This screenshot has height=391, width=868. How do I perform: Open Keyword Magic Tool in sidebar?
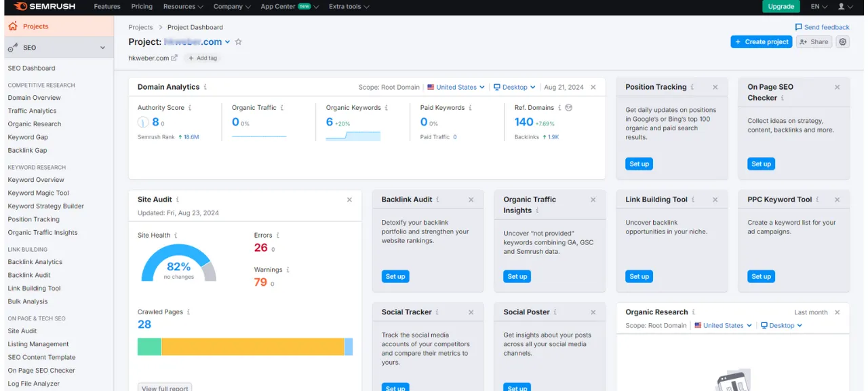[x=39, y=193]
